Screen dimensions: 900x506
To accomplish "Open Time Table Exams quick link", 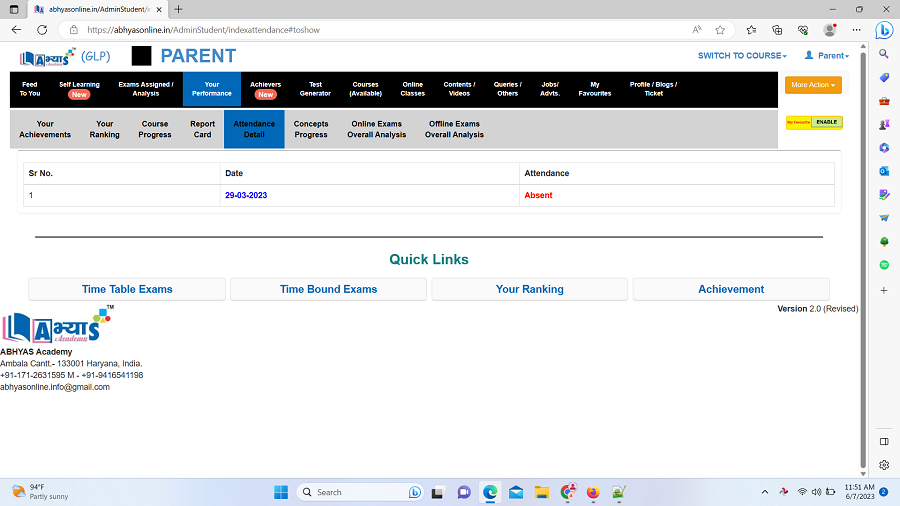I will pos(127,289).
